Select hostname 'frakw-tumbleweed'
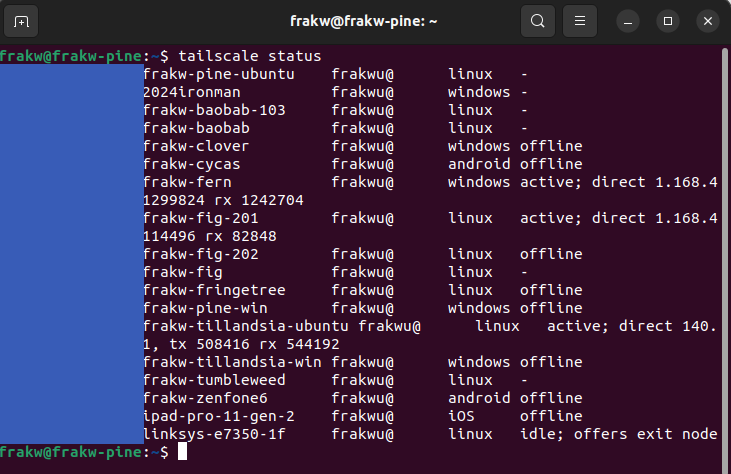Viewport: 731px width, 474px height. (x=214, y=380)
